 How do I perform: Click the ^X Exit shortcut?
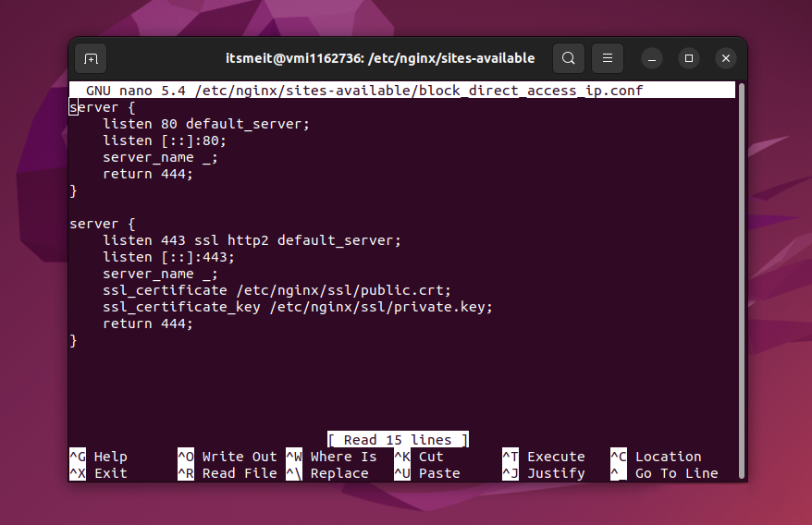pos(99,473)
